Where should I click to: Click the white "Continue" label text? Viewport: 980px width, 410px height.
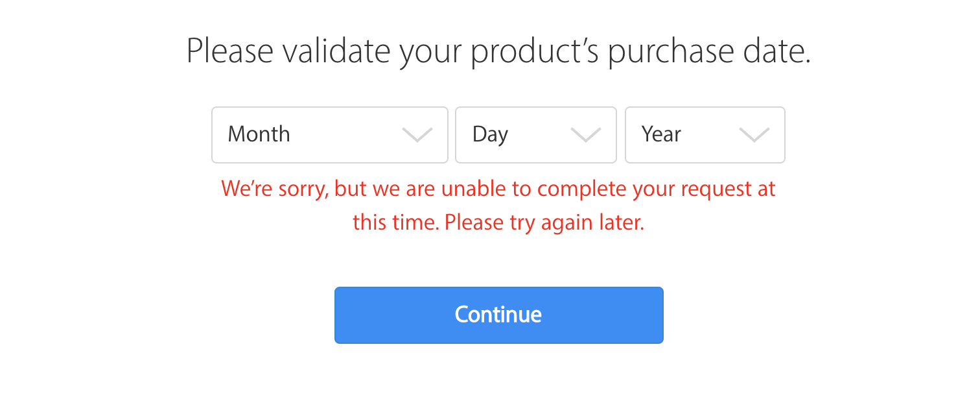coord(498,315)
